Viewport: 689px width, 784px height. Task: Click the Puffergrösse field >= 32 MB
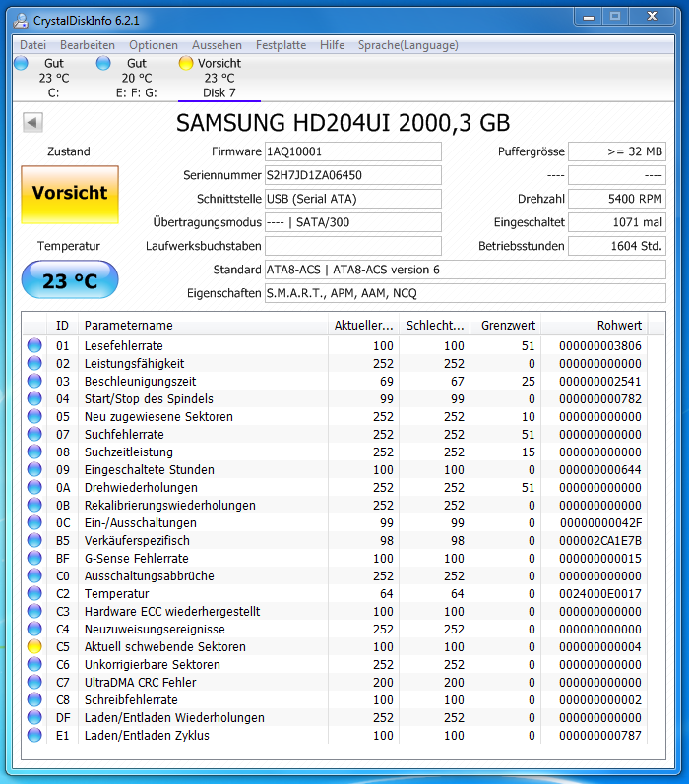click(617, 151)
